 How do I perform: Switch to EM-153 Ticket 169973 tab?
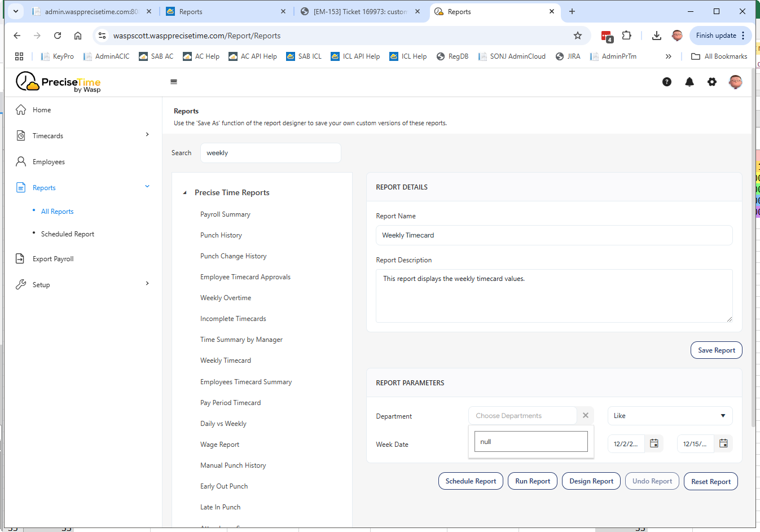(360, 11)
